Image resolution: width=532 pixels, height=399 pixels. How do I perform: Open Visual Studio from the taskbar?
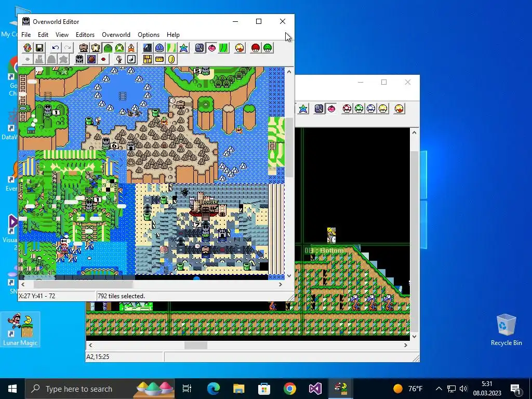pyautogui.click(x=315, y=389)
